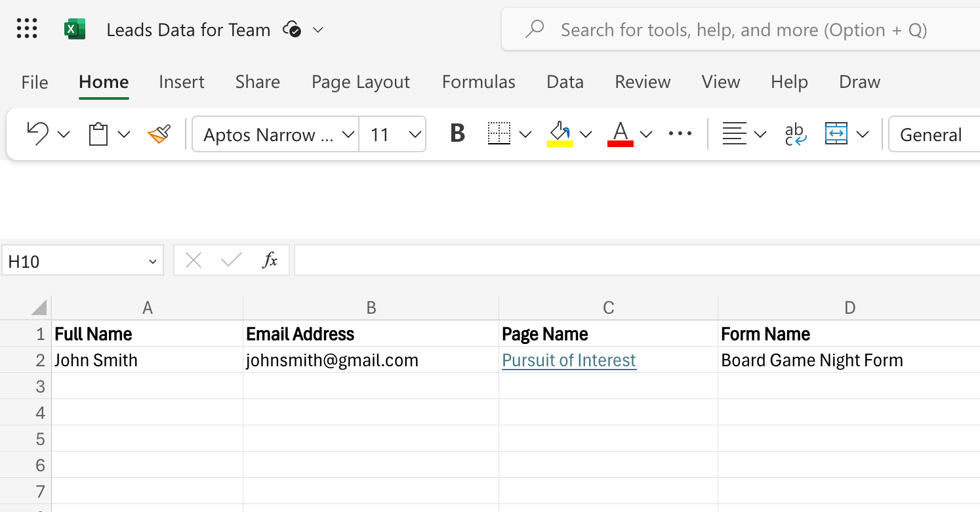Click the search for tools box
Screen dimensions: 980x512
741,30
